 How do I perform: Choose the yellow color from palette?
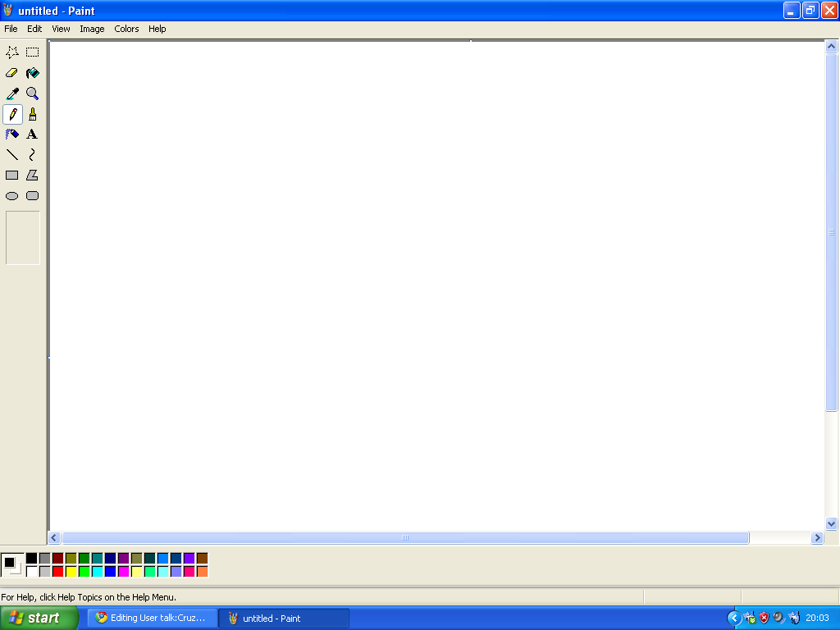pos(71,571)
